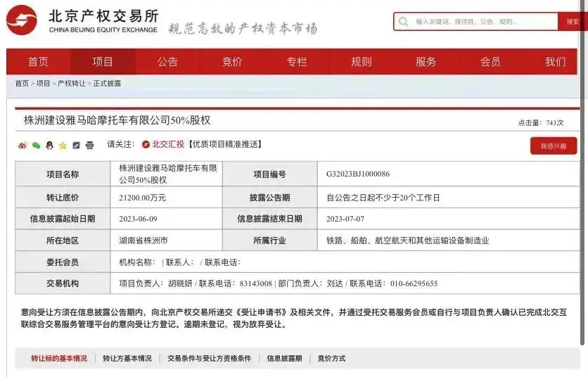Image resolution: width=588 pixels, height=377 pixels.
Task: Click the 项目名称 header cell
Action: 63,174
